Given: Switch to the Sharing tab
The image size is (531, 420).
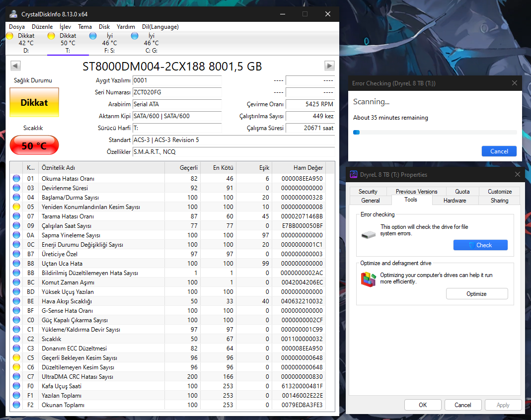Looking at the screenshot, I should (500, 201).
